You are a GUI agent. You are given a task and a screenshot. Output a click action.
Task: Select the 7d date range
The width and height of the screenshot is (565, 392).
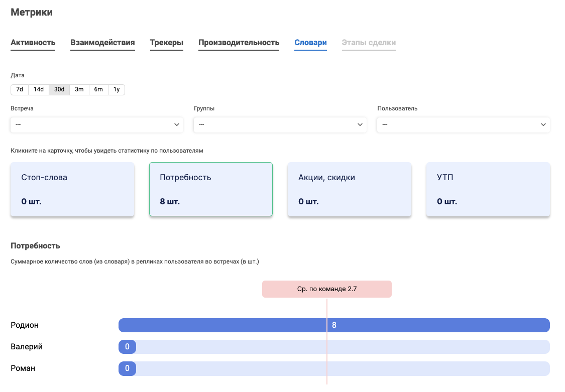pos(20,89)
